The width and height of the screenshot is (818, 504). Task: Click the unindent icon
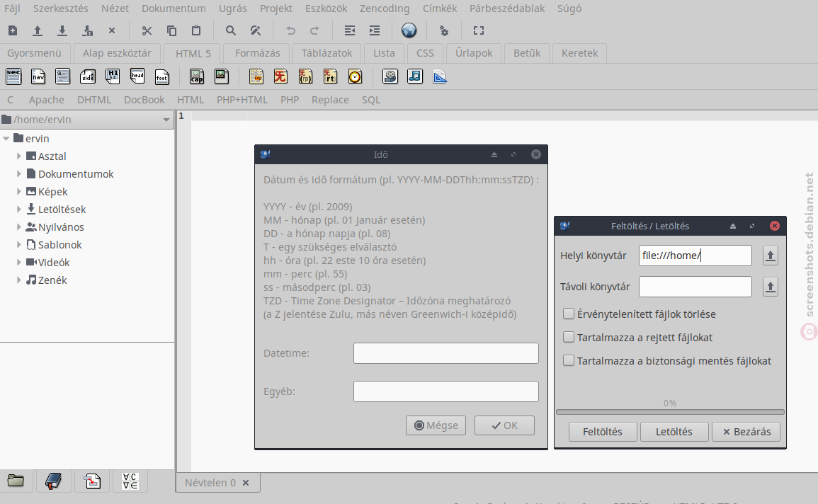point(350,30)
